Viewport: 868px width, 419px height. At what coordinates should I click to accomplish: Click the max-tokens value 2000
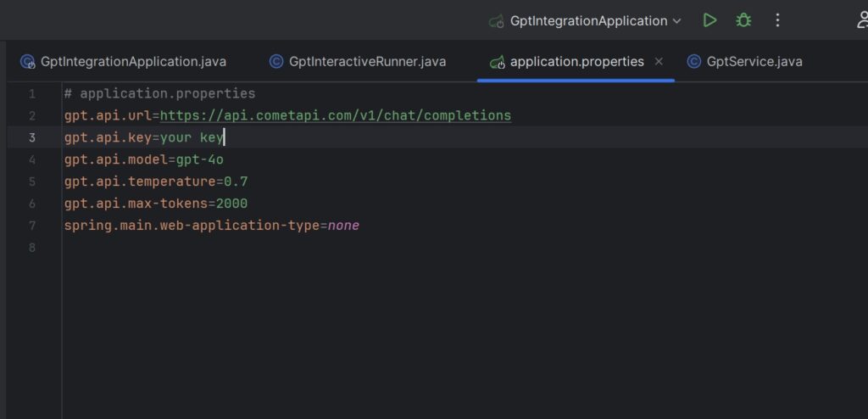[x=231, y=204]
